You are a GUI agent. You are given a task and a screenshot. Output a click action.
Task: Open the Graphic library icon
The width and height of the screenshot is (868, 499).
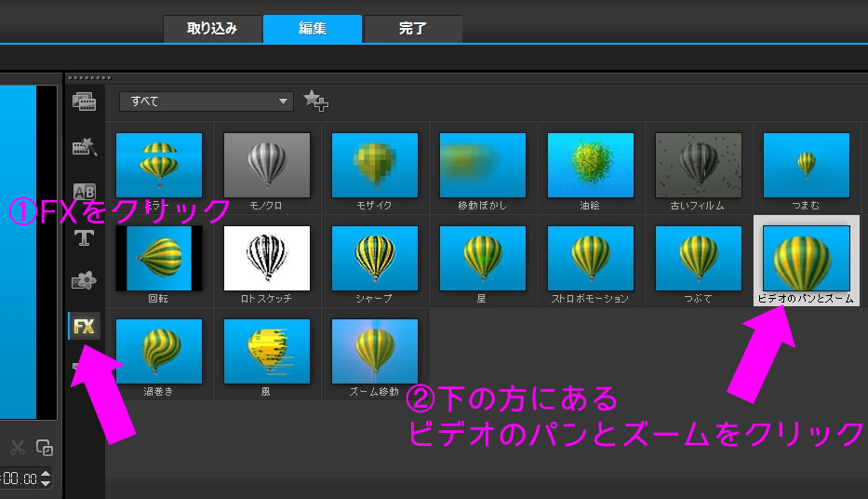pyautogui.click(x=85, y=281)
